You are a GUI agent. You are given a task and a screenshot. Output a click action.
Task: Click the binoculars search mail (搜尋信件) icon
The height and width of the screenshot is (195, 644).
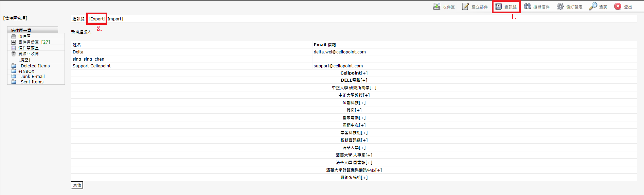click(527, 6)
